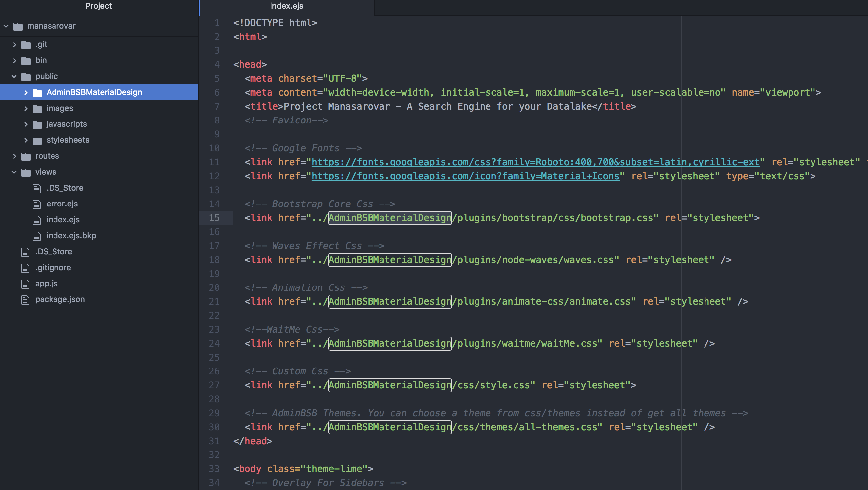The height and width of the screenshot is (490, 868).
Task: Expand the .git folder chevron
Action: click(x=14, y=45)
